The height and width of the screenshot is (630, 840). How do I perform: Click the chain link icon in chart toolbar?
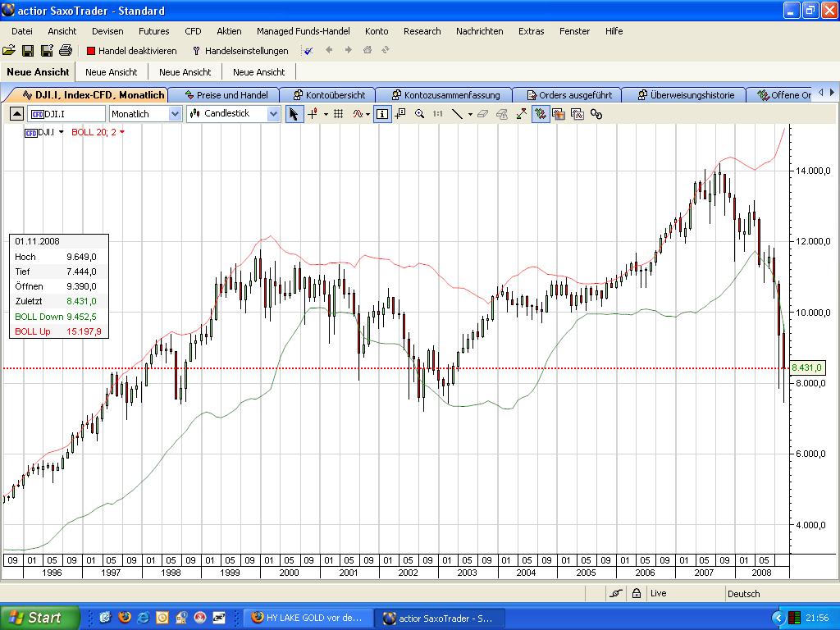coord(596,113)
